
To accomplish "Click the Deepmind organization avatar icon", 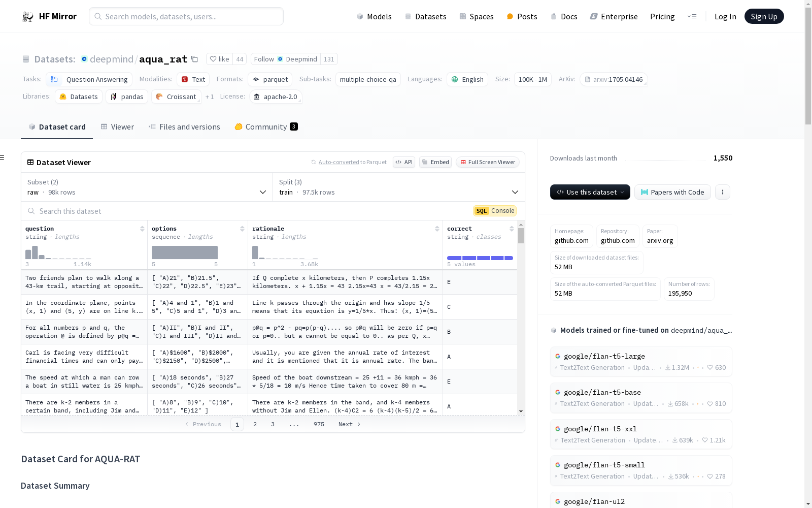I will click(x=84, y=59).
